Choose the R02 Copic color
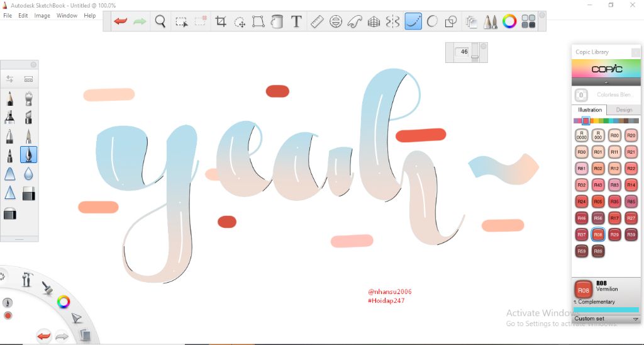 pyautogui.click(x=598, y=168)
